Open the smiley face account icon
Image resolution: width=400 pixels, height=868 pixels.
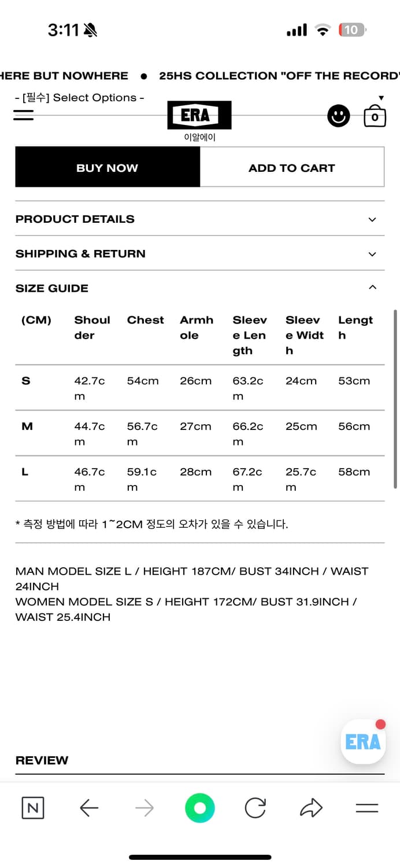point(339,116)
